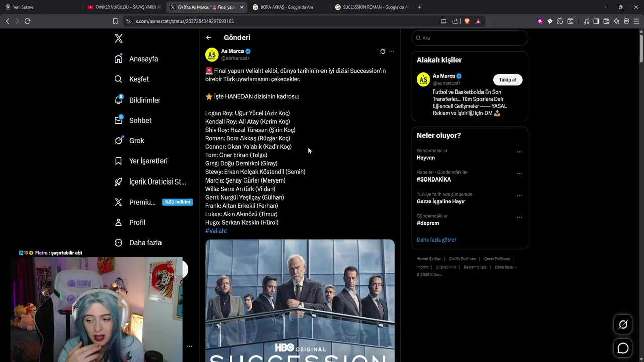Open more options for Gazze İşgaline Hayır
The height and width of the screenshot is (362, 644).
pos(519,196)
